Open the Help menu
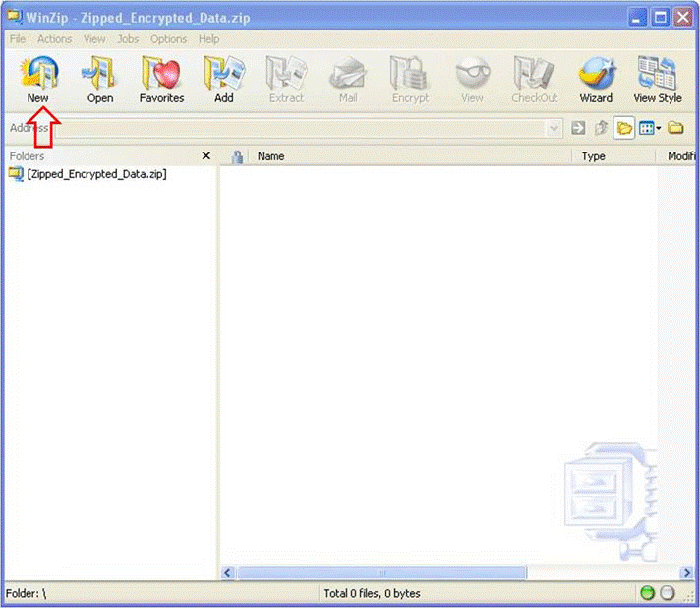Viewport: 700px width, 608px height. (208, 39)
